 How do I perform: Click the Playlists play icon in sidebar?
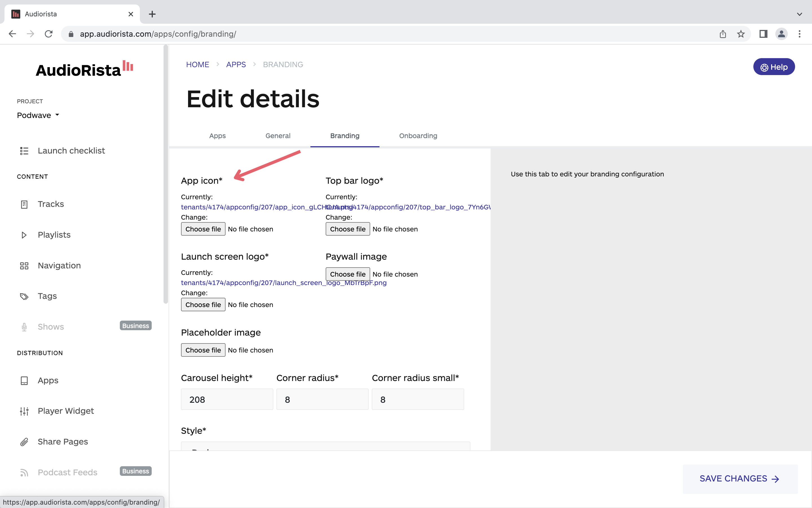tap(24, 235)
